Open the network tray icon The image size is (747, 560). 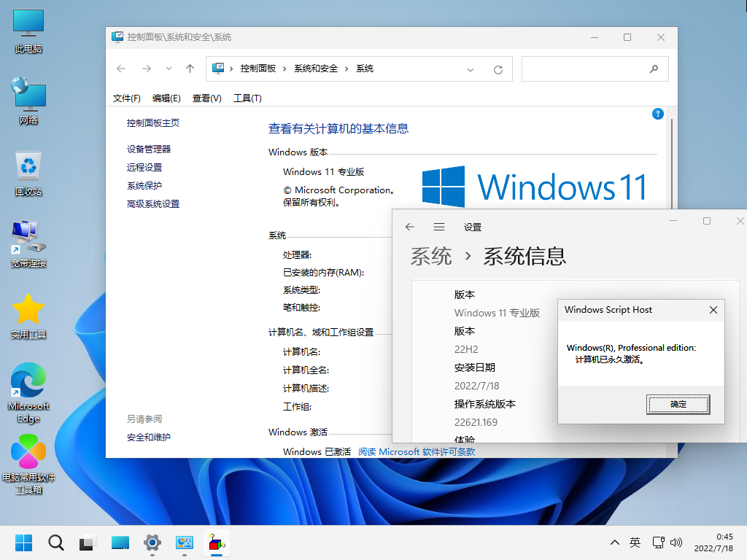[x=659, y=542]
